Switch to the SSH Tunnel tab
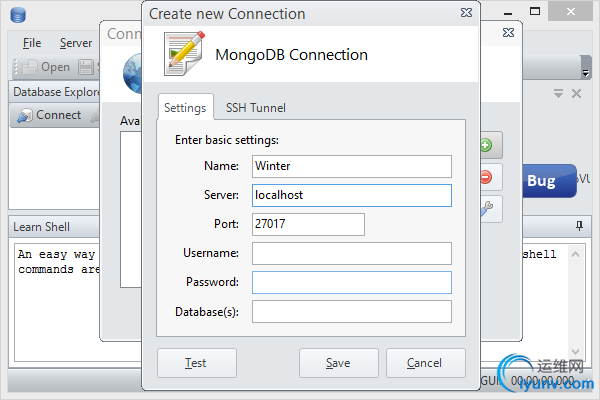This screenshot has height=400, width=600. pyautogui.click(x=256, y=108)
